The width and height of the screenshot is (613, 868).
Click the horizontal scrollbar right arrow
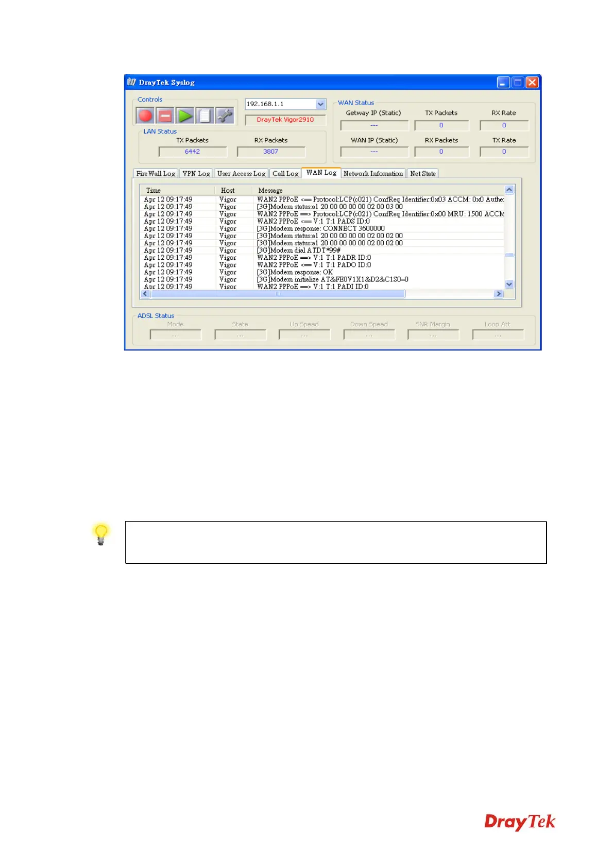[498, 294]
